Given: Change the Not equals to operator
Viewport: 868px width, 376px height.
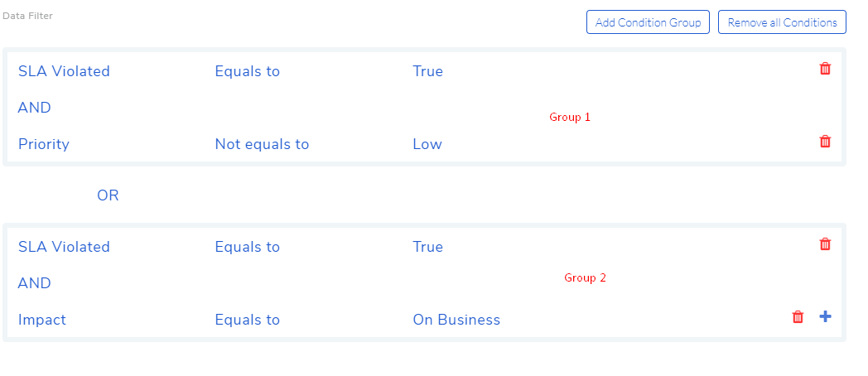Looking at the screenshot, I should coord(262,144).
